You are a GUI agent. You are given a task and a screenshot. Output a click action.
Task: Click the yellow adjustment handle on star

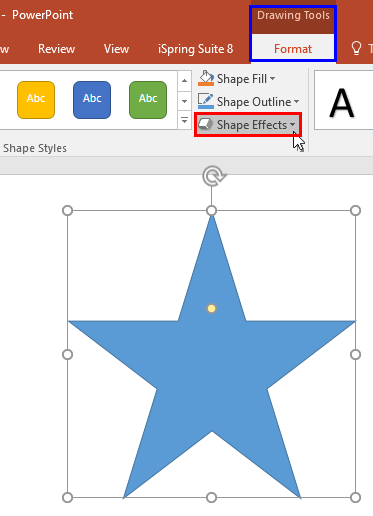pos(211,309)
